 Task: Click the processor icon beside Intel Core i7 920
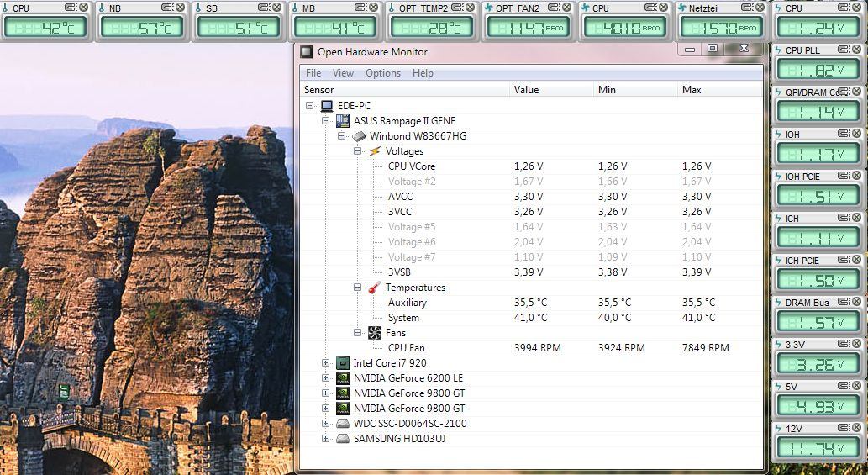343,363
